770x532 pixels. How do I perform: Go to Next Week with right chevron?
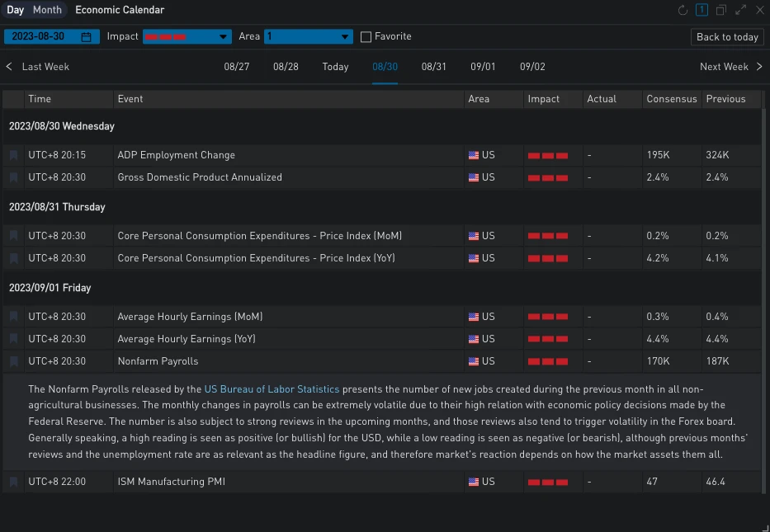pyautogui.click(x=759, y=67)
